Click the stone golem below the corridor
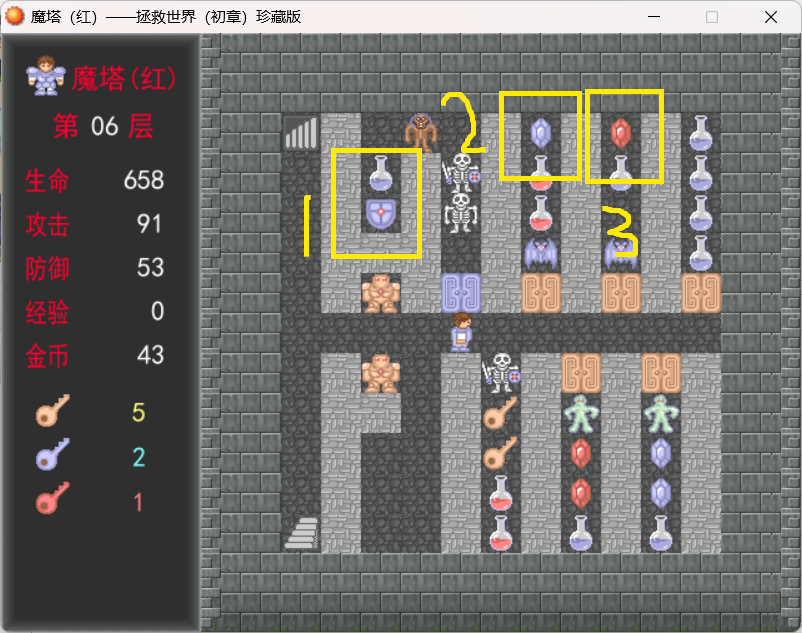802x633 pixels. (x=381, y=373)
